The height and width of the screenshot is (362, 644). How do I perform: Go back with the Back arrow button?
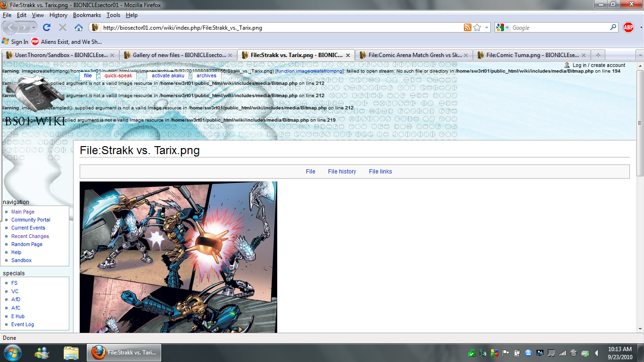(10, 27)
